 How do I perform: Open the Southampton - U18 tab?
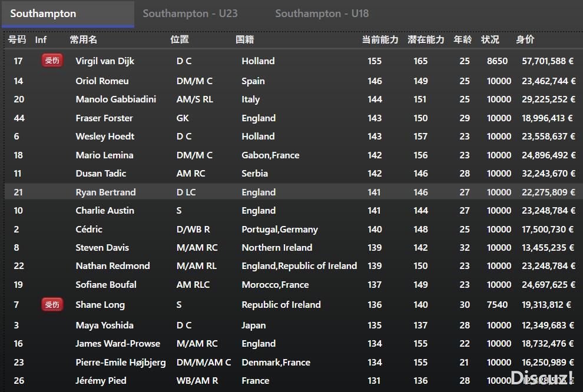point(322,14)
